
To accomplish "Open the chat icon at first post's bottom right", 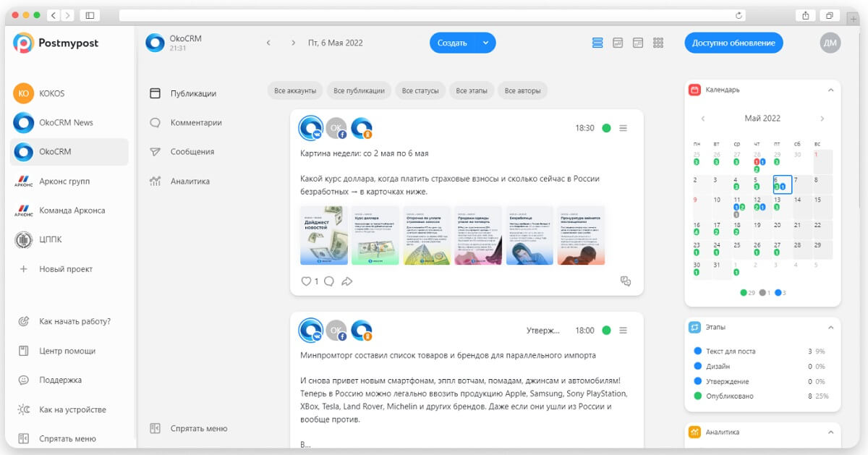I will click(626, 281).
